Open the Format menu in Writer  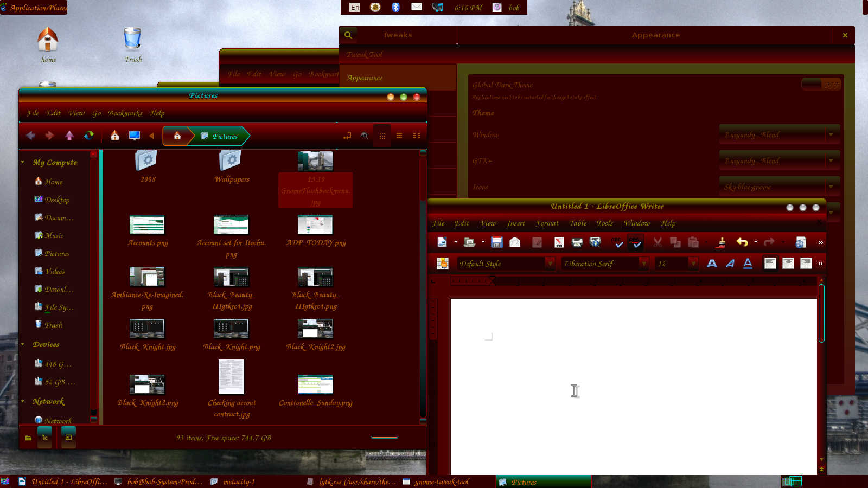click(x=547, y=223)
